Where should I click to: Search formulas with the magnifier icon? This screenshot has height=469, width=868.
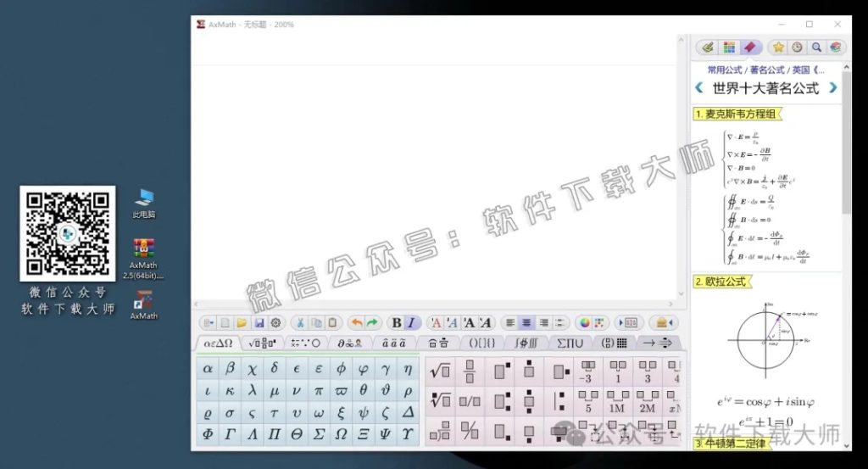point(816,47)
